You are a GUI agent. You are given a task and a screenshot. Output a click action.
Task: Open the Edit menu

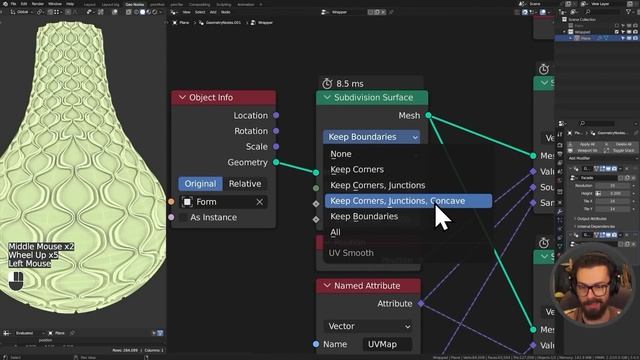tap(24, 4)
